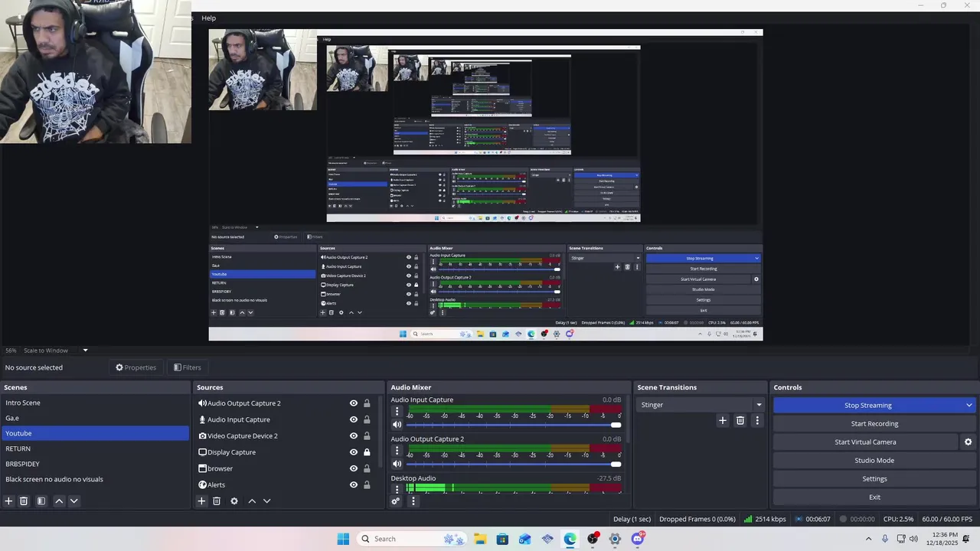Click Audio Input Capture volume slider
The width and height of the screenshot is (980, 551).
coord(513,425)
